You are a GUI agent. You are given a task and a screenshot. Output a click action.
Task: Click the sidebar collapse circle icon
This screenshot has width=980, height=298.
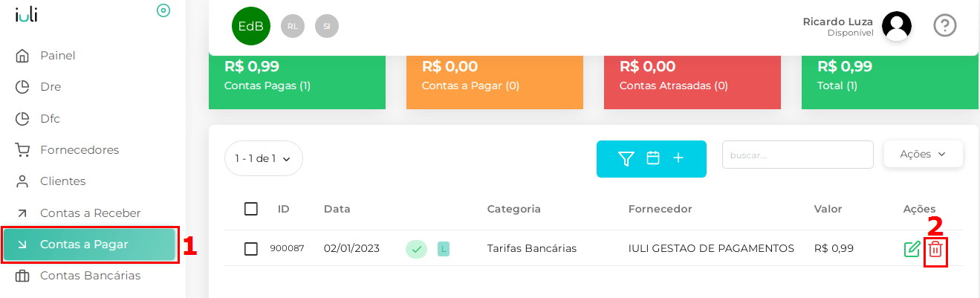(163, 10)
